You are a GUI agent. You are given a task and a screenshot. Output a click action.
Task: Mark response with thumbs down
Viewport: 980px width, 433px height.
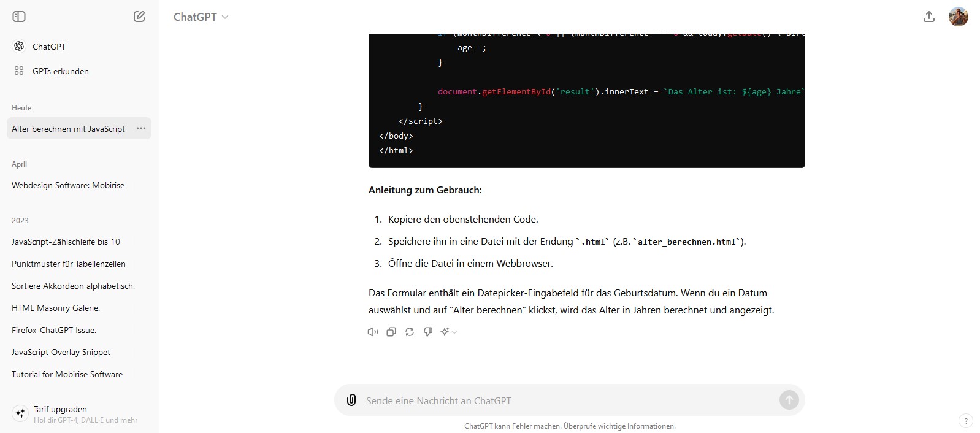coord(428,332)
